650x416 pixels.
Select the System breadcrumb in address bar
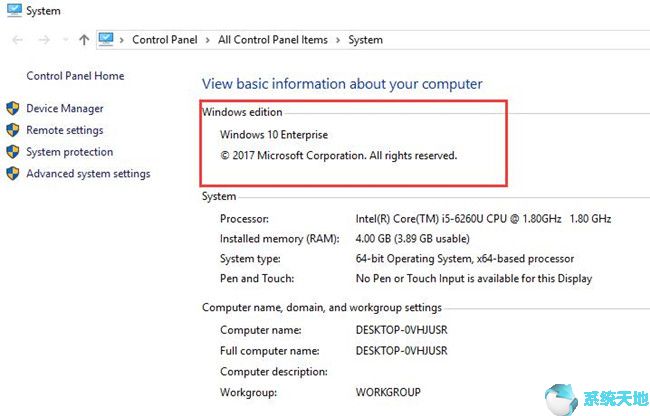tap(365, 40)
